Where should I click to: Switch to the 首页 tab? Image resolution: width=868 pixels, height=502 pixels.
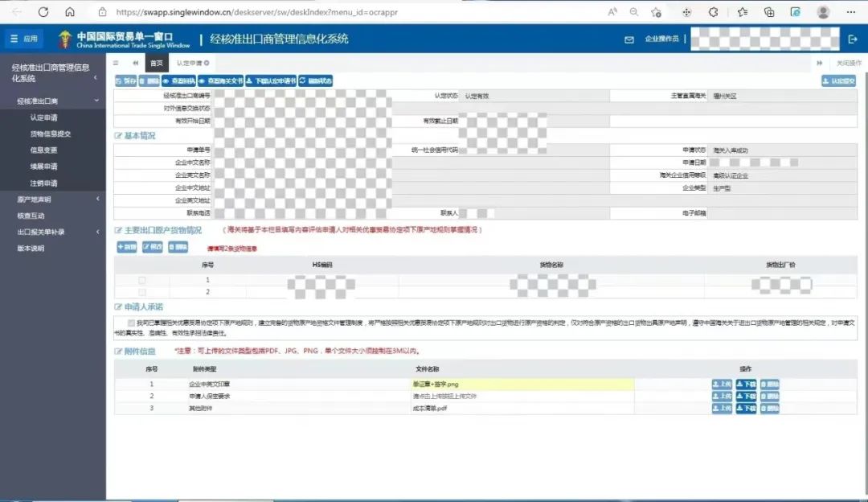point(157,63)
